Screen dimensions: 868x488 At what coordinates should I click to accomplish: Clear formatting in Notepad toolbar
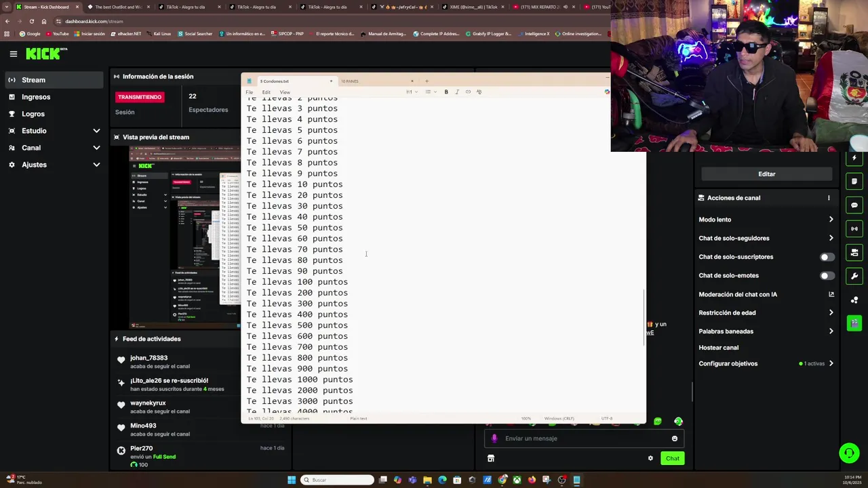[479, 92]
